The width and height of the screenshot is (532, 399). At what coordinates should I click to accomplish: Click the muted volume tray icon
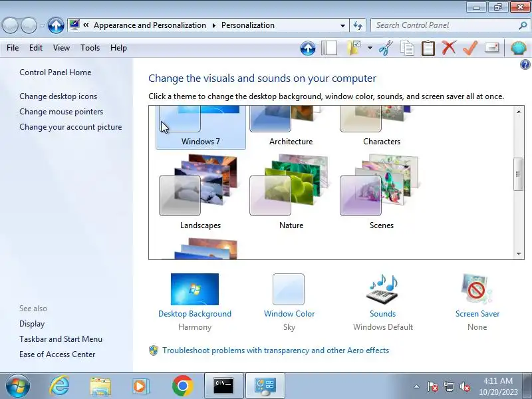(x=464, y=386)
